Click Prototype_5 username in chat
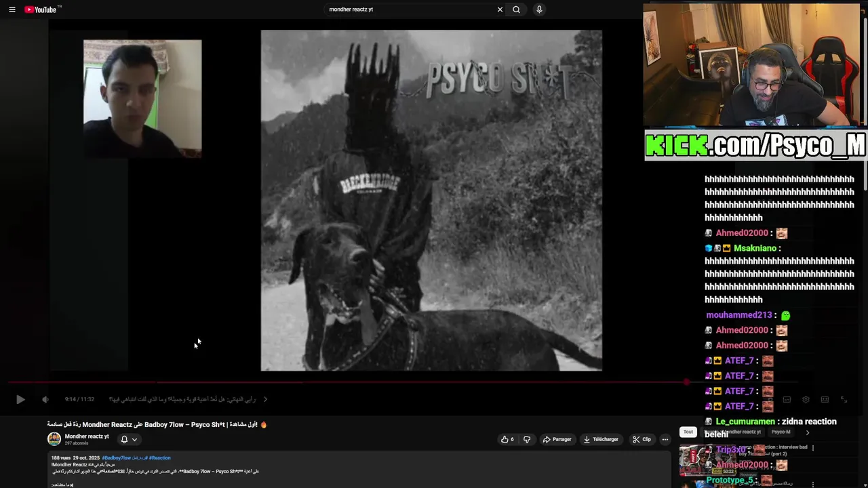The image size is (868, 488). [x=730, y=481]
